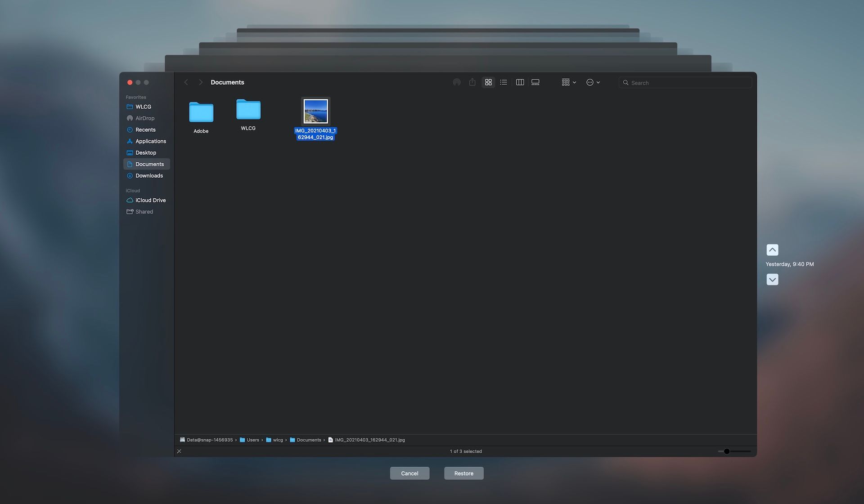The image size is (864, 504).
Task: Click the Restore button
Action: [463, 473]
